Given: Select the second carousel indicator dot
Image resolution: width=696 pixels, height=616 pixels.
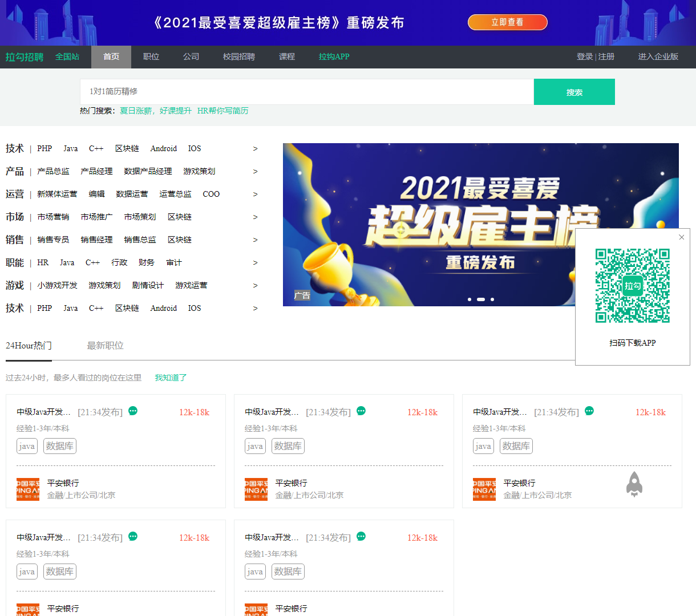Looking at the screenshot, I should coord(481,299).
